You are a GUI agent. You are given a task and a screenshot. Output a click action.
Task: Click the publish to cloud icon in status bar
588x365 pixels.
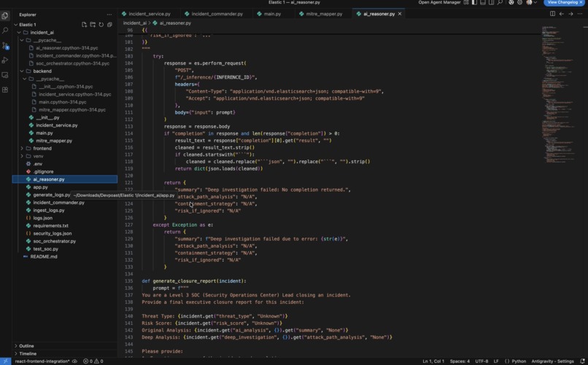point(74,361)
